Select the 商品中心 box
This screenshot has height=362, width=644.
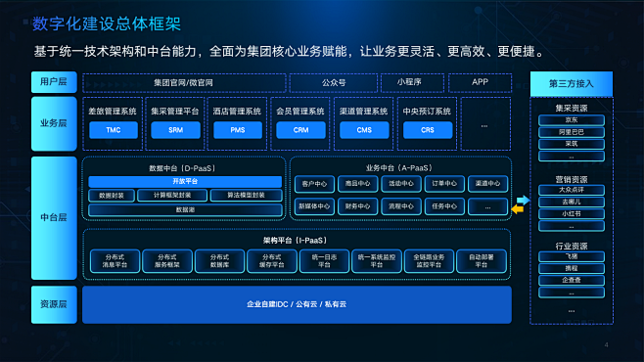(x=358, y=184)
